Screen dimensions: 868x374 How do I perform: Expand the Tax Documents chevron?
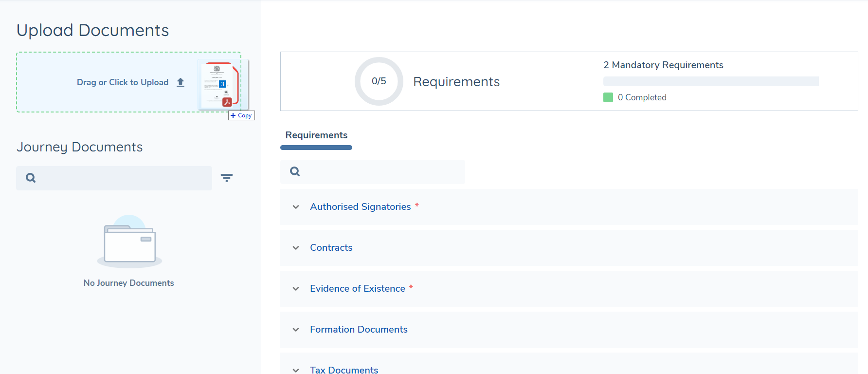[x=296, y=370]
